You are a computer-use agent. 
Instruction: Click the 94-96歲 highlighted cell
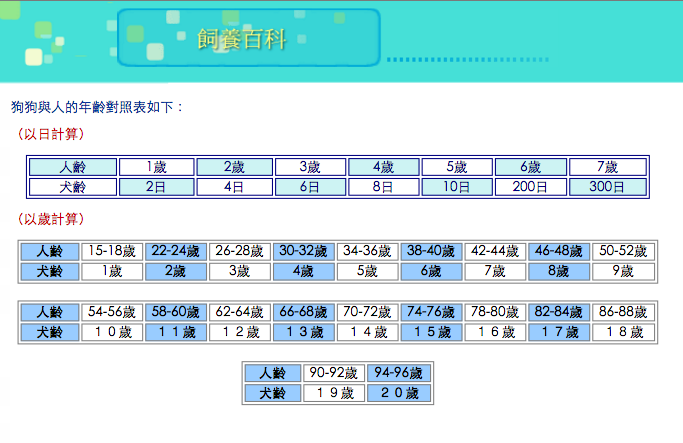(x=398, y=373)
